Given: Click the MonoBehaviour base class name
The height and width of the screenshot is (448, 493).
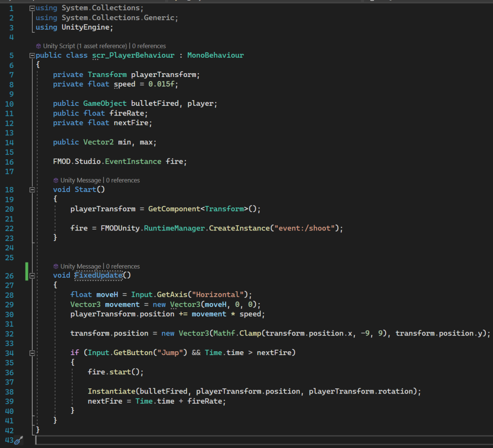Looking at the screenshot, I should click(x=215, y=55).
